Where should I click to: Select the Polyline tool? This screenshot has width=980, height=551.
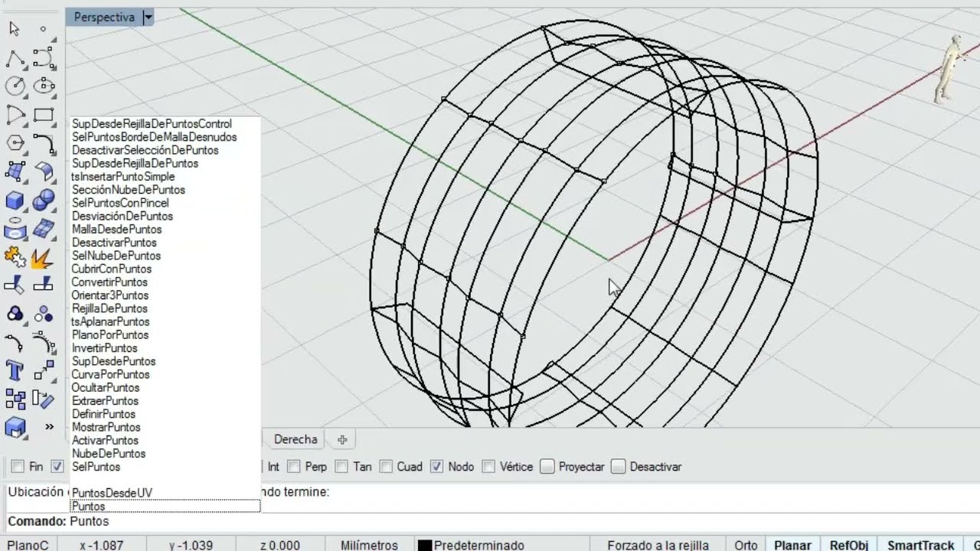pyautogui.click(x=15, y=58)
